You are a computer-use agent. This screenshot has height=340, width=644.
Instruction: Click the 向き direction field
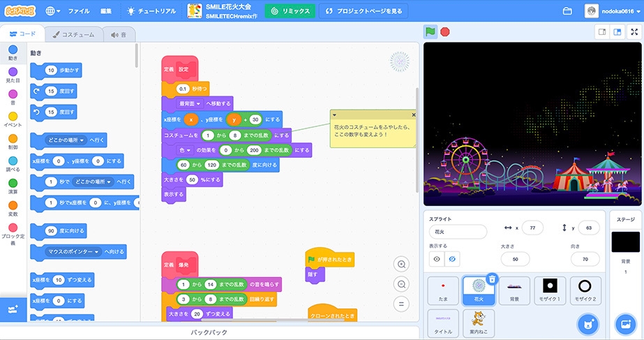pyautogui.click(x=585, y=259)
